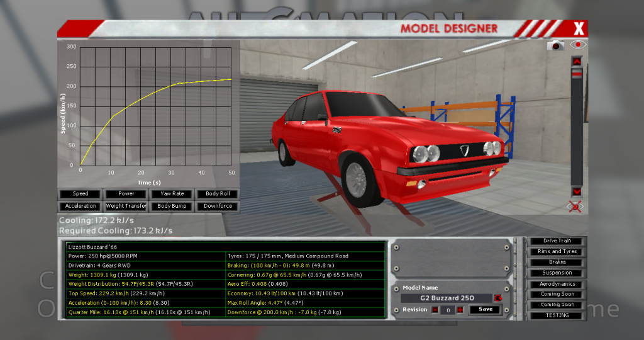Click the revision number field
The image size is (644, 340).
pyautogui.click(x=448, y=310)
